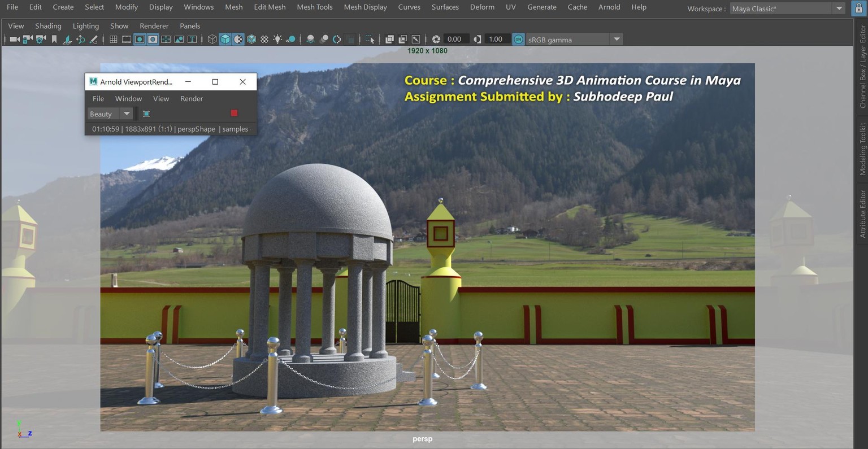Click the Exposure reset icon

436,39
